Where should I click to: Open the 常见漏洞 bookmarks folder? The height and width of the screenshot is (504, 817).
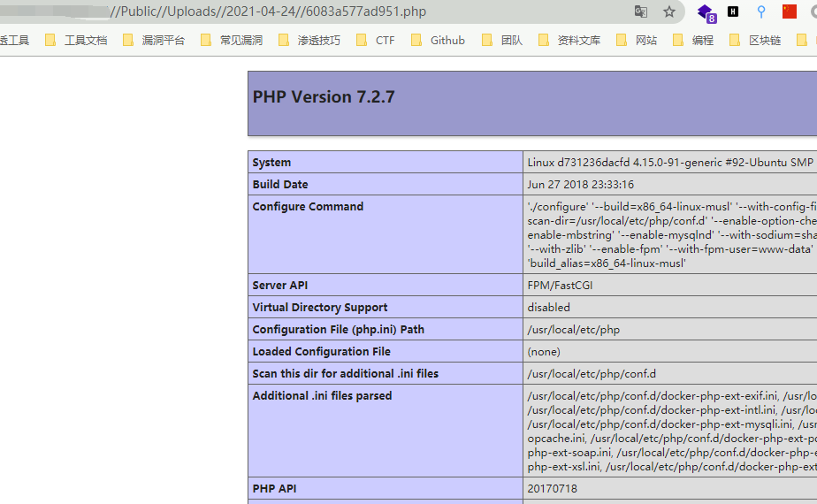(x=241, y=40)
